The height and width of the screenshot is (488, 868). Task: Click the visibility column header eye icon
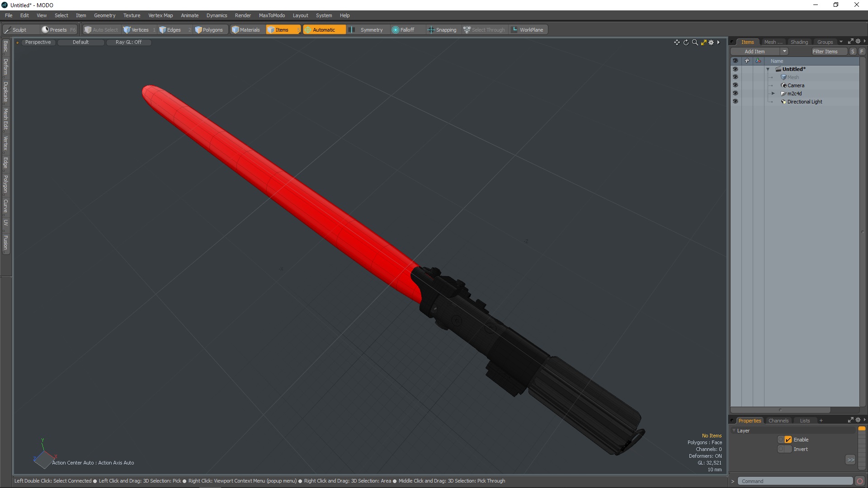tap(735, 61)
